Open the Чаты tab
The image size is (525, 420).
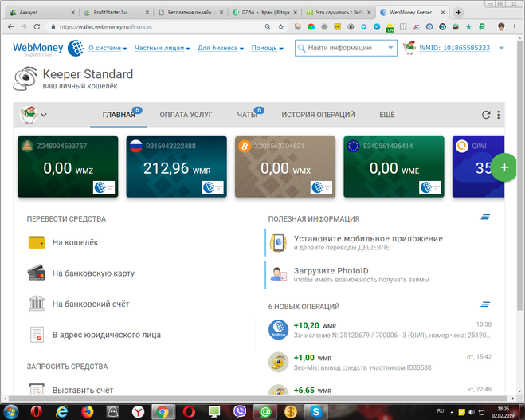tap(246, 115)
